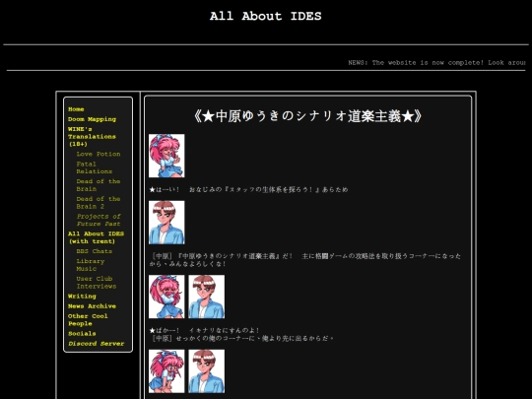Viewport: 532px width, 399px height.
Task: Click the bottom brown-haired boy portrait
Action: pyautogui.click(x=206, y=371)
